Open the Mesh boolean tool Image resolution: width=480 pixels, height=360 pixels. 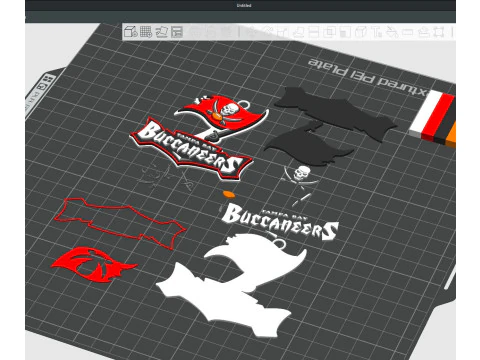click(x=329, y=32)
